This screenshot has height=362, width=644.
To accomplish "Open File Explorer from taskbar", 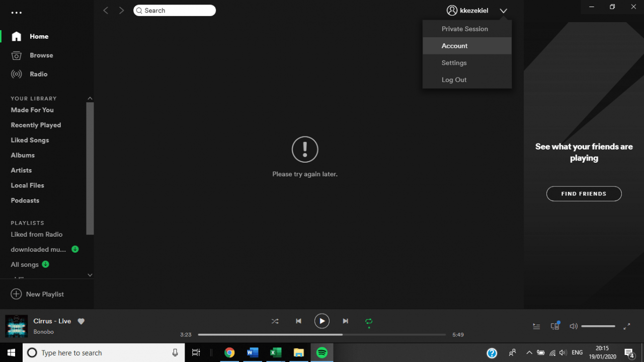I will click(299, 352).
